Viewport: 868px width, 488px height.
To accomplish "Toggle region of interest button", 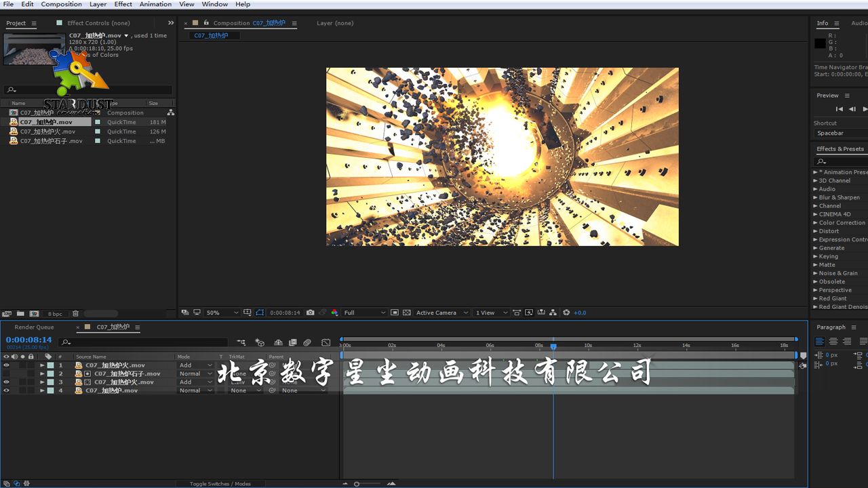I will pyautogui.click(x=395, y=312).
